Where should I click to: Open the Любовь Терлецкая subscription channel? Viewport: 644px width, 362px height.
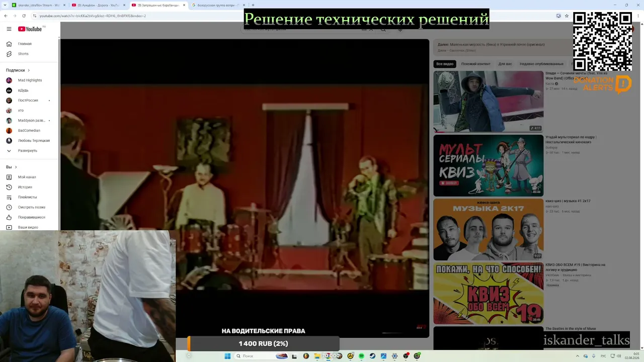pyautogui.click(x=30, y=141)
